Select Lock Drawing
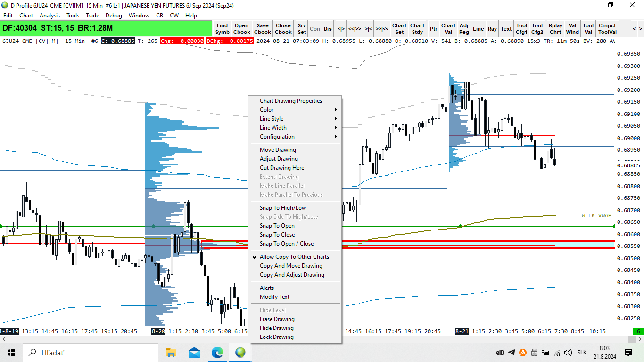Image resolution: width=644 pixels, height=362 pixels. (295, 337)
